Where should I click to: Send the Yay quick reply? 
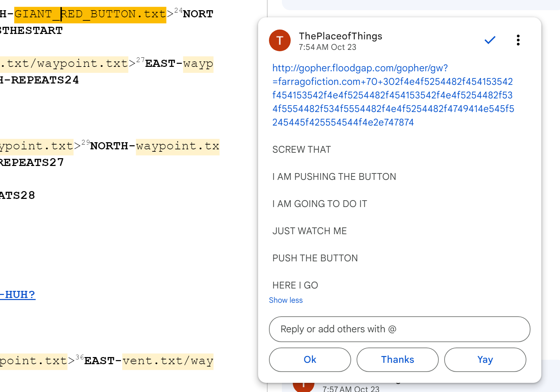tap(485, 359)
